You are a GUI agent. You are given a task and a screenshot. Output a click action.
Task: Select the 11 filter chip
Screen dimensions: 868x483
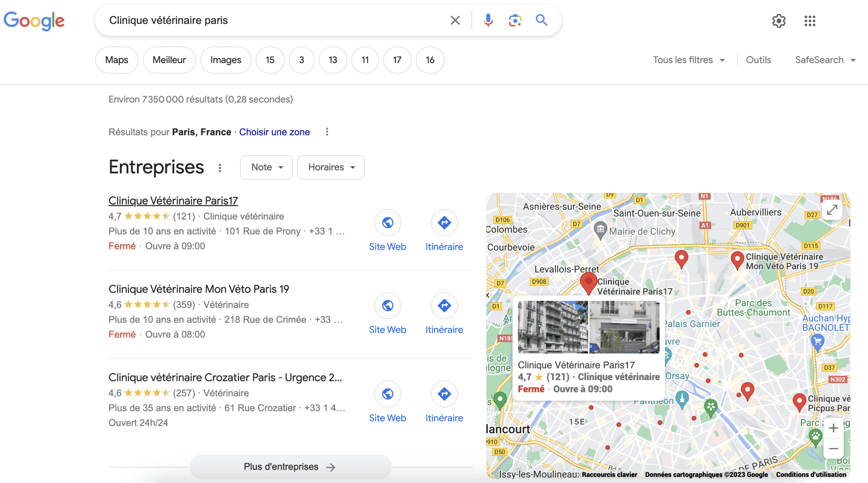(365, 60)
